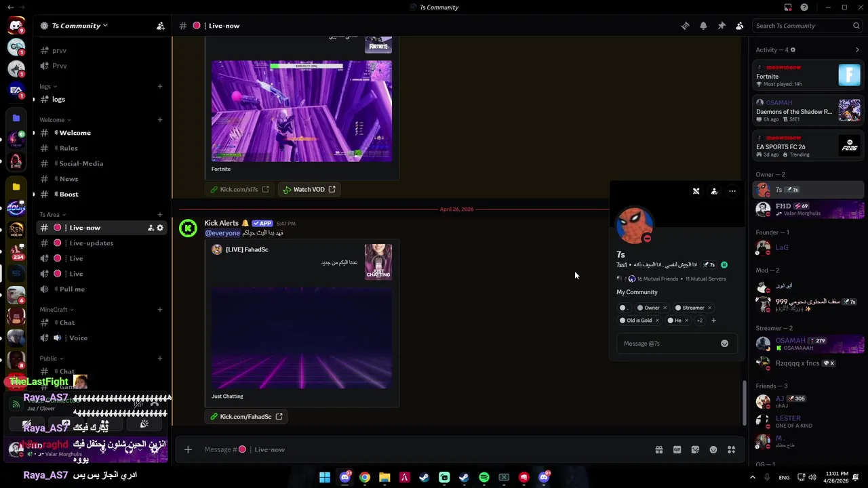Click emoji button in Message @7s field
868x488 pixels.
[x=724, y=344]
